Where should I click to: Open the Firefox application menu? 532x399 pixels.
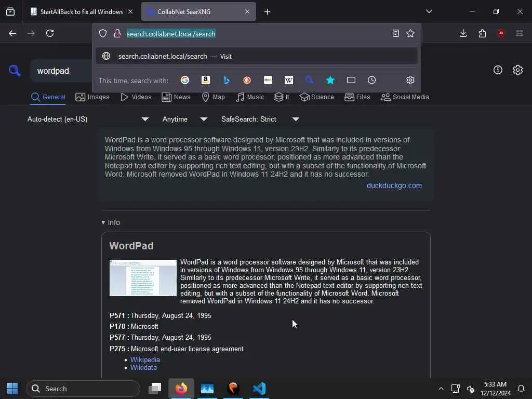[520, 33]
